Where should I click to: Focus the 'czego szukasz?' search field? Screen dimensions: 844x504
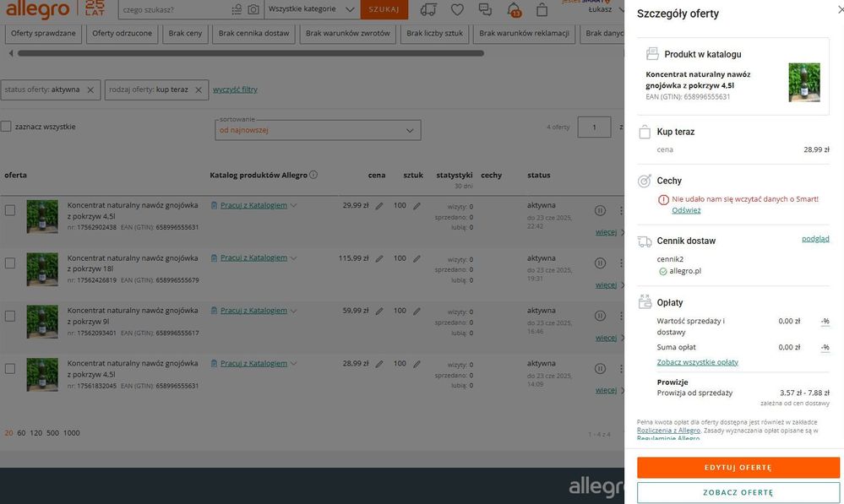pos(174,9)
